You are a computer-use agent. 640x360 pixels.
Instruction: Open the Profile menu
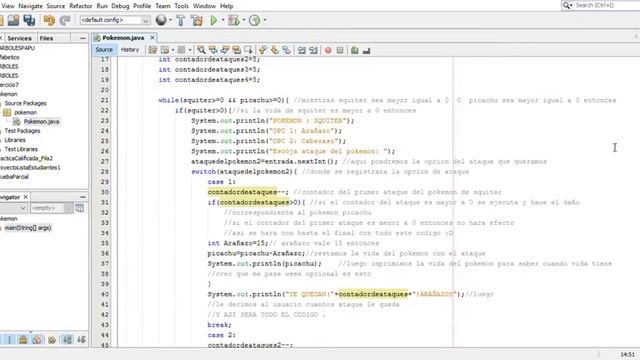click(142, 6)
